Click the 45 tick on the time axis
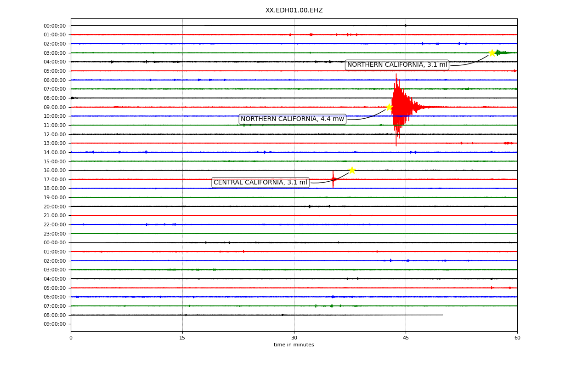Viewport: 588px width, 368px height. (x=406, y=338)
